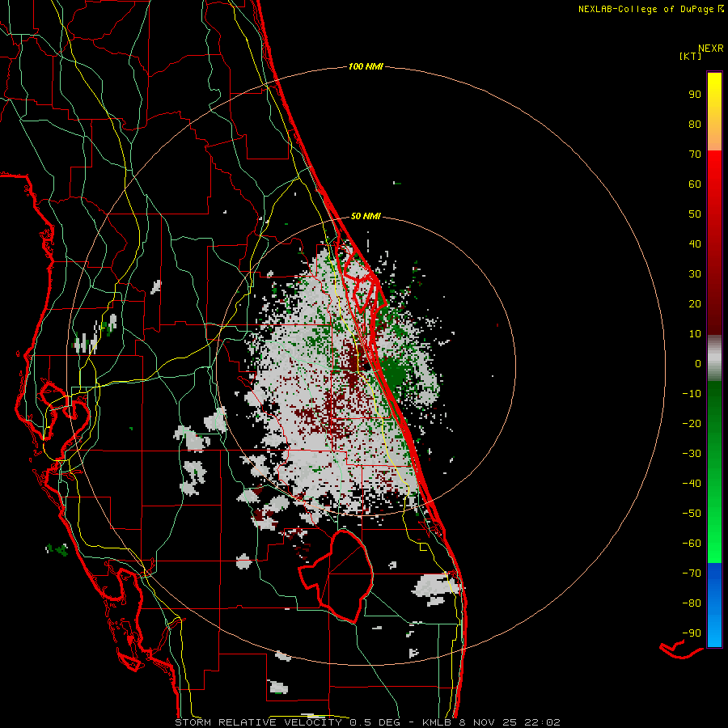Viewport: 728px width, 728px height.
Task: Click the -70 value on velocity scale
Action: coord(692,574)
